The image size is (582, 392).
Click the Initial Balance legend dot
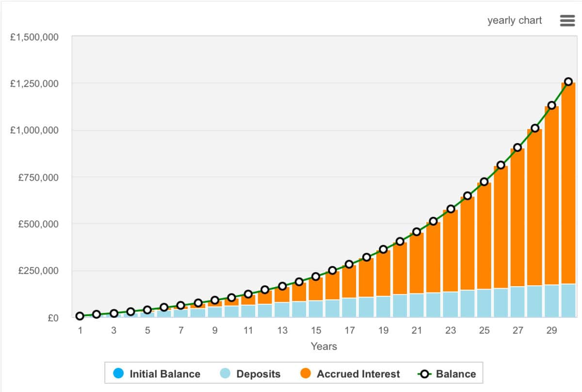[118, 374]
